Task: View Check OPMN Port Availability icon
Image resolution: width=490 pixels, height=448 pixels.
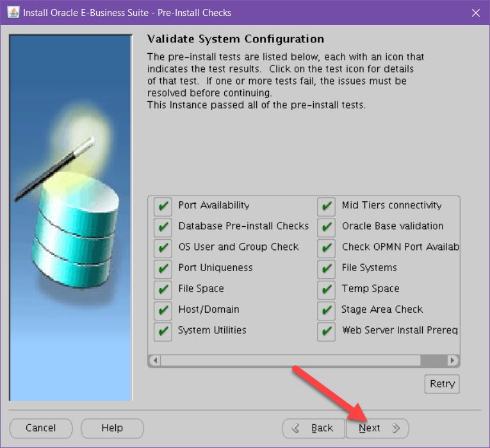Action: [326, 248]
